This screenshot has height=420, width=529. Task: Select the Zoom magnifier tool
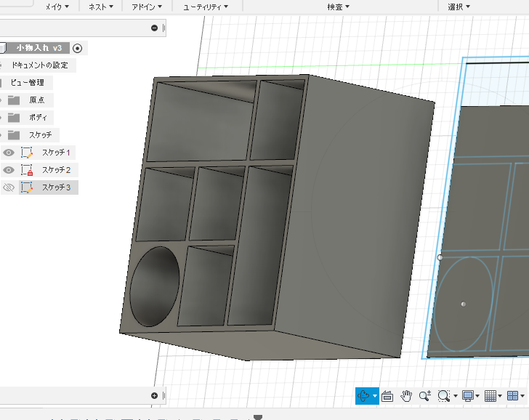(x=425, y=396)
